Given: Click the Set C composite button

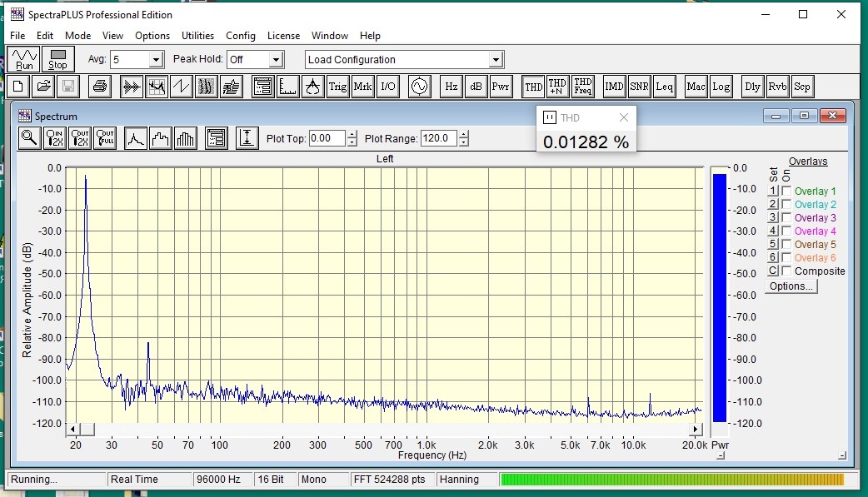Looking at the screenshot, I should tap(773, 271).
